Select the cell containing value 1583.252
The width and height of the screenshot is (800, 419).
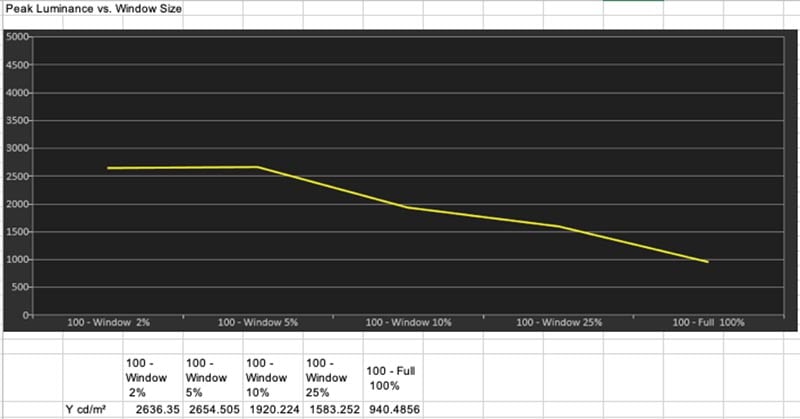332,410
